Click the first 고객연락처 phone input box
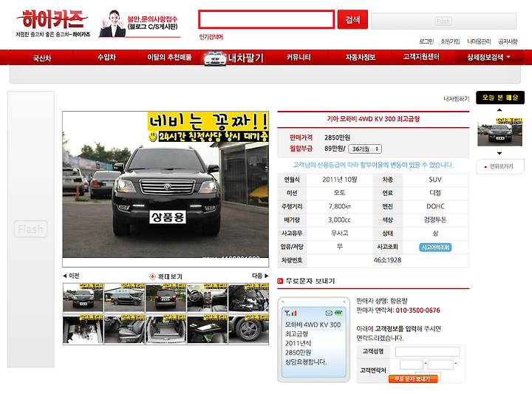Image resolution: width=532 pixels, height=394 pixels. [x=412, y=365]
